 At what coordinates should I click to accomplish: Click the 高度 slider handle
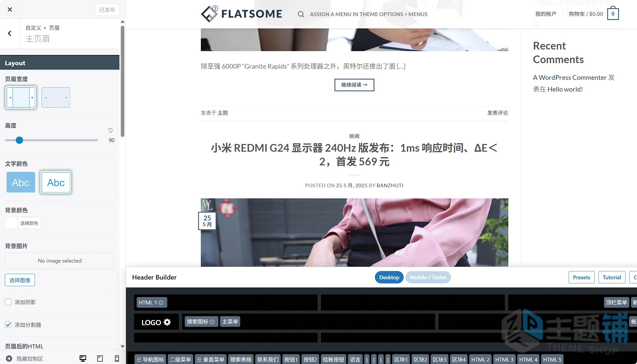click(19, 140)
